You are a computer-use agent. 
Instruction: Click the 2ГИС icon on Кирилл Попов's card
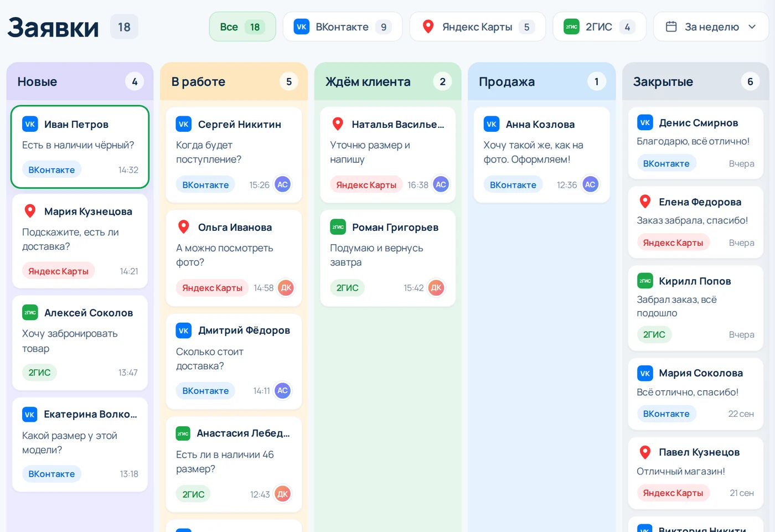(x=645, y=281)
